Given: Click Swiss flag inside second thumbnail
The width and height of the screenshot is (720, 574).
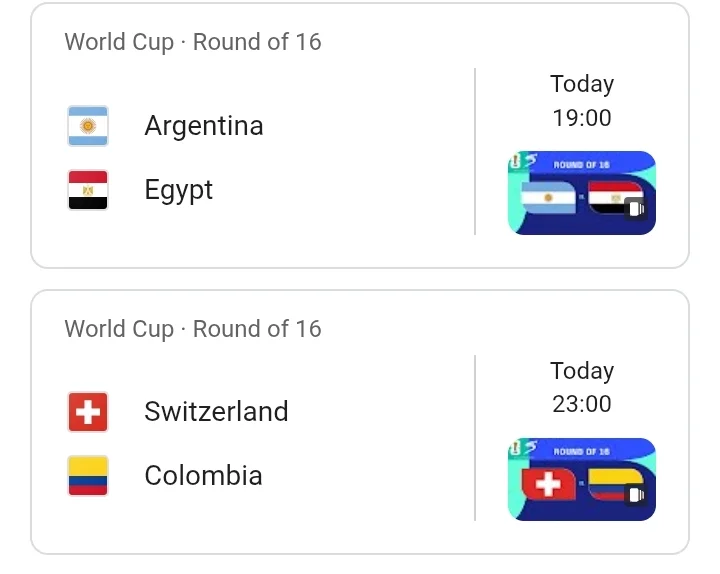Looking at the screenshot, I should [x=548, y=483].
